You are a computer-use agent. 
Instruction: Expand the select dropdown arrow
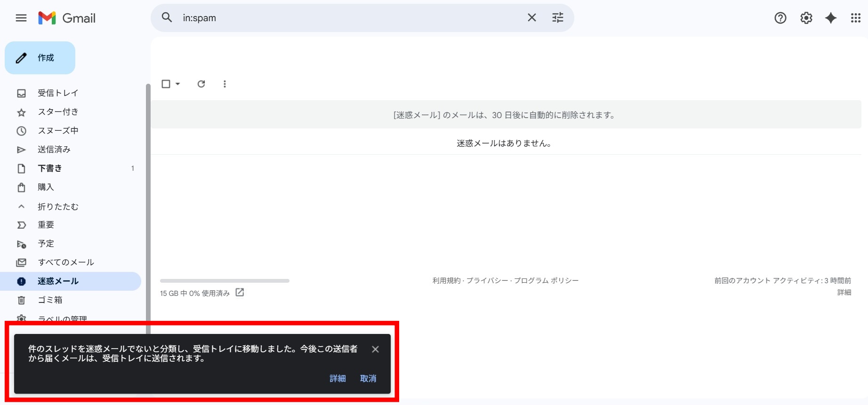[x=178, y=84]
